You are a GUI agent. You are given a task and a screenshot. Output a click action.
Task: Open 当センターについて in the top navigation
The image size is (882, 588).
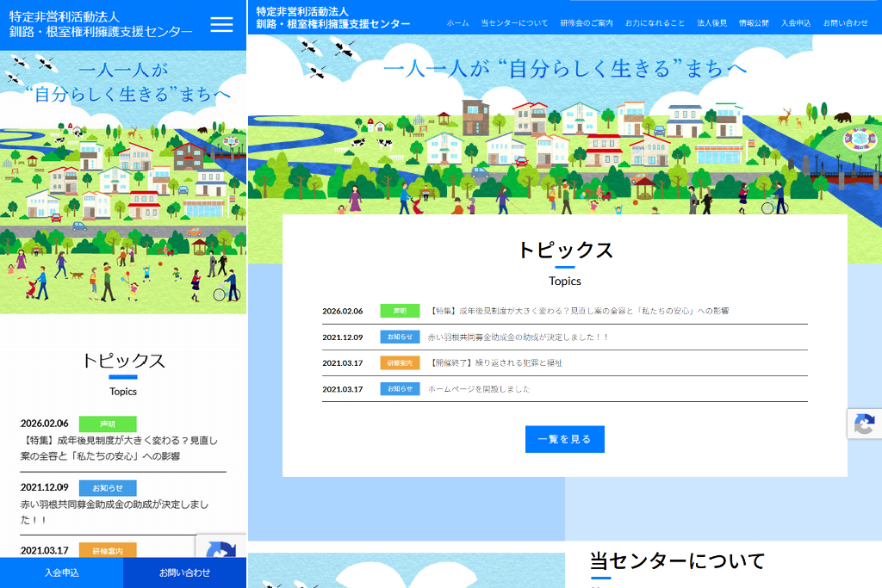coord(514,23)
